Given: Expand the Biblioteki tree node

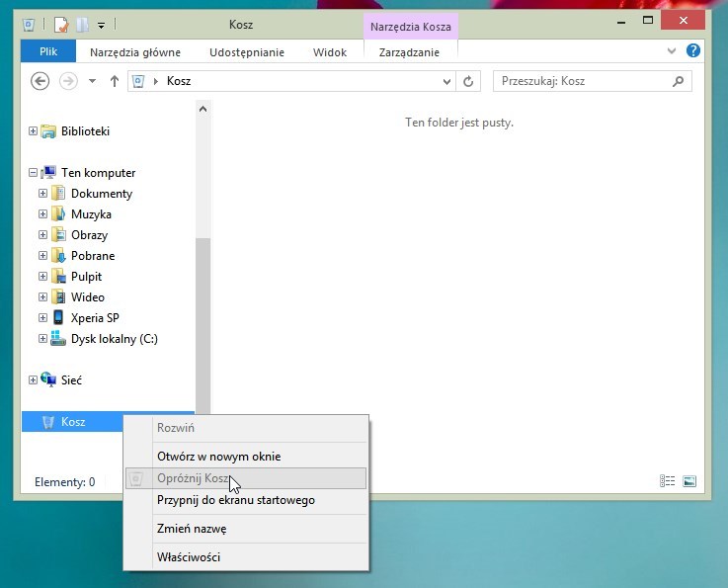Looking at the screenshot, I should coord(33,131).
